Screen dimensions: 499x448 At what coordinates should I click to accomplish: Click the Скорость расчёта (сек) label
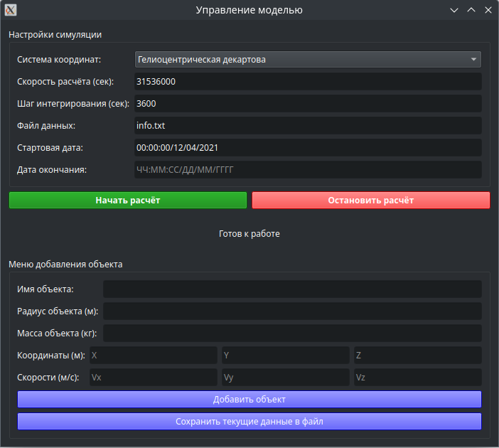[x=65, y=82]
